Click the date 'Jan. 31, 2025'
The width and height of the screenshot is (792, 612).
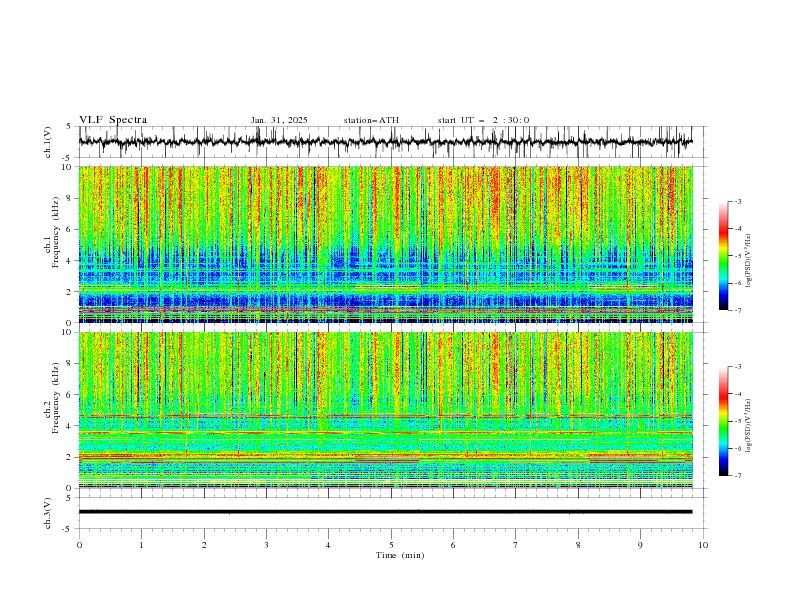click(279, 120)
